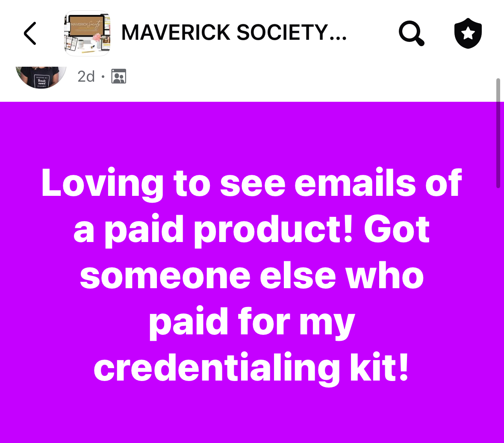The width and height of the screenshot is (504, 443).
Task: Click the word 'SOCIETY' in the header
Action: [x=282, y=33]
